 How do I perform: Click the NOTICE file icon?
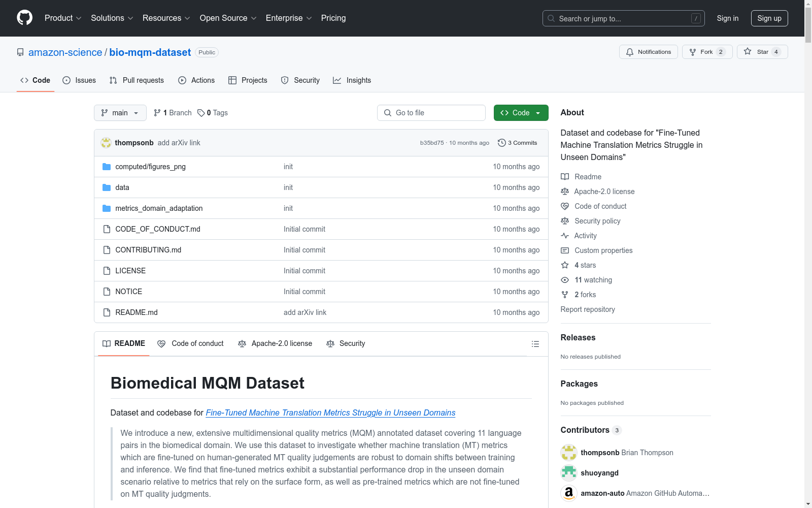point(107,292)
